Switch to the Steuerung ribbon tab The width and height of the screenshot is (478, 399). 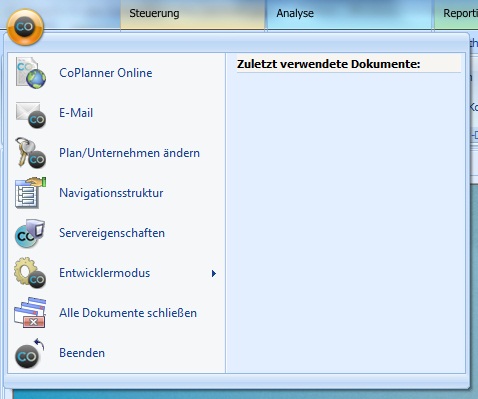[192, 14]
